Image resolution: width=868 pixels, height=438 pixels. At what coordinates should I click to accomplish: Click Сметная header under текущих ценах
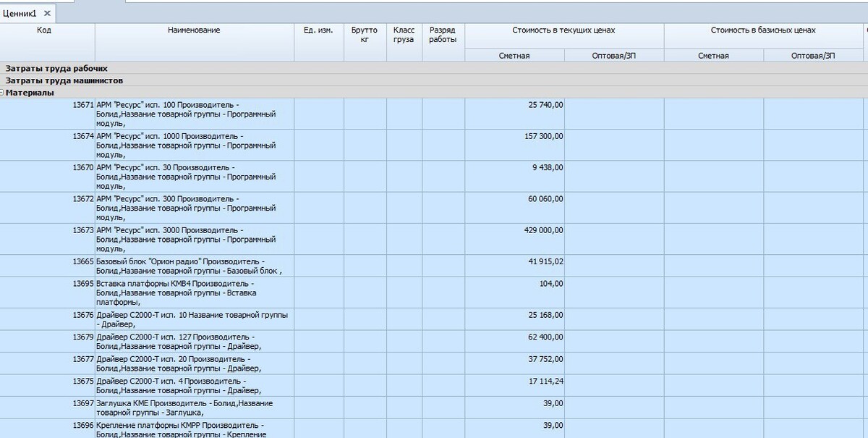[x=514, y=56]
